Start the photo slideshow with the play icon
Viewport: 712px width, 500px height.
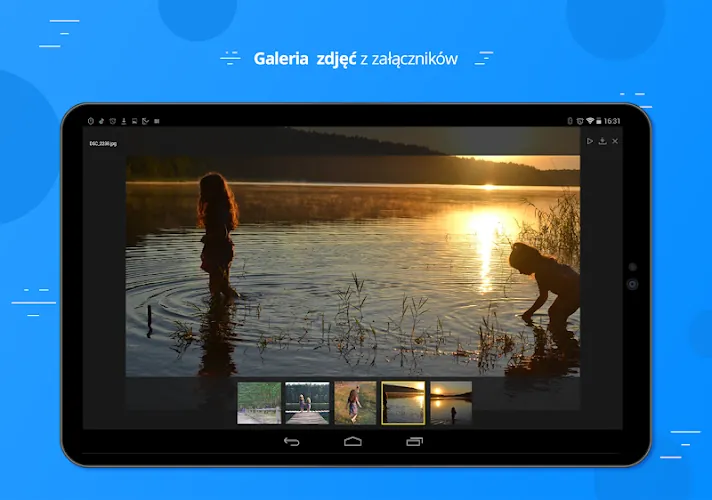point(589,141)
